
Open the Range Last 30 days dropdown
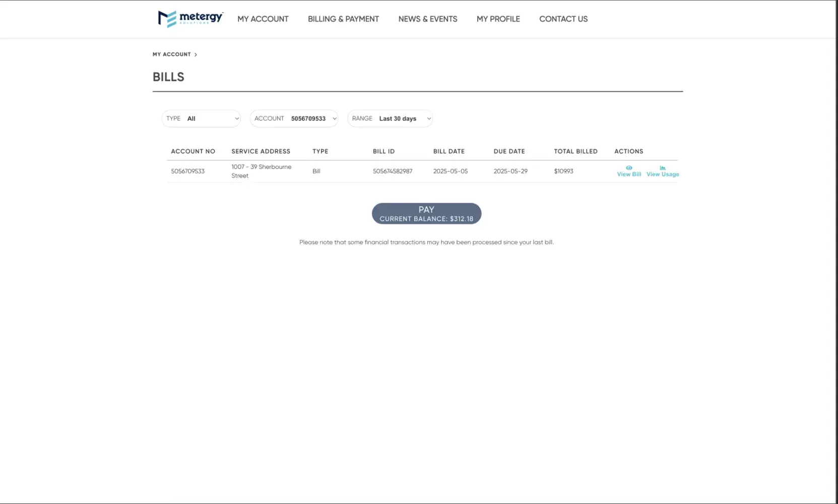(x=391, y=118)
